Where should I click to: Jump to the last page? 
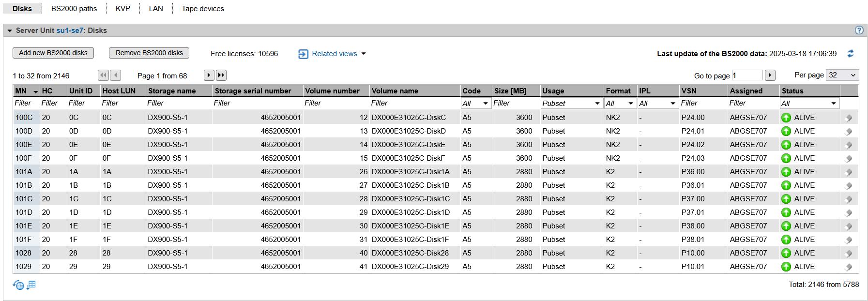pyautogui.click(x=221, y=75)
